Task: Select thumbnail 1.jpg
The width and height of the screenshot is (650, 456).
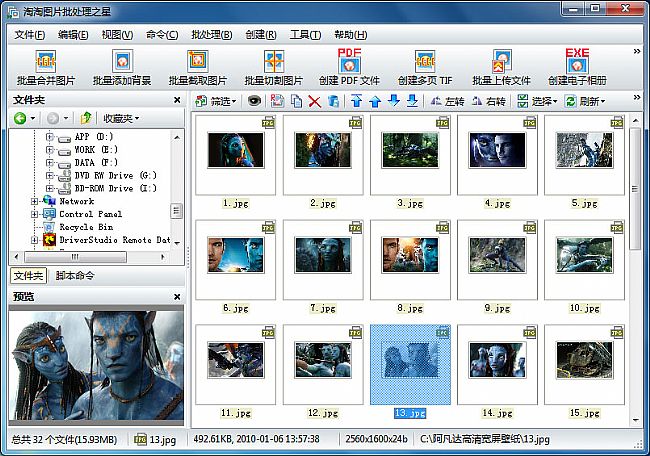Action: point(235,155)
